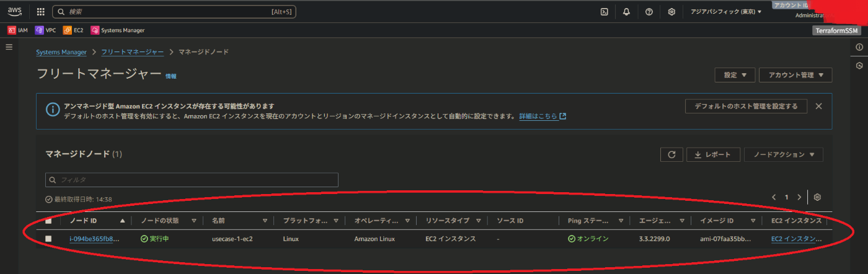
Task: Open the AWS console home logo
Action: tap(14, 11)
